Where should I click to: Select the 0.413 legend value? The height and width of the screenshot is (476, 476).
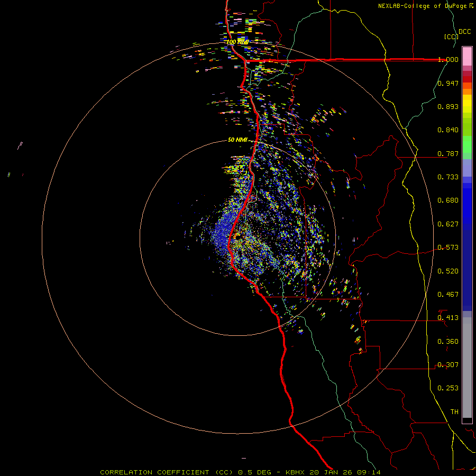click(448, 318)
